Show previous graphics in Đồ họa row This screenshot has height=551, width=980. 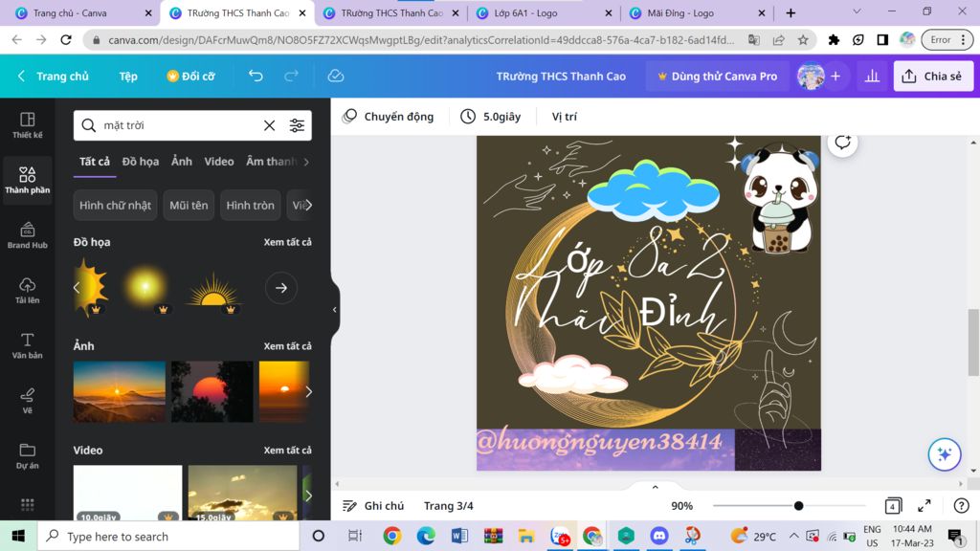tap(77, 288)
